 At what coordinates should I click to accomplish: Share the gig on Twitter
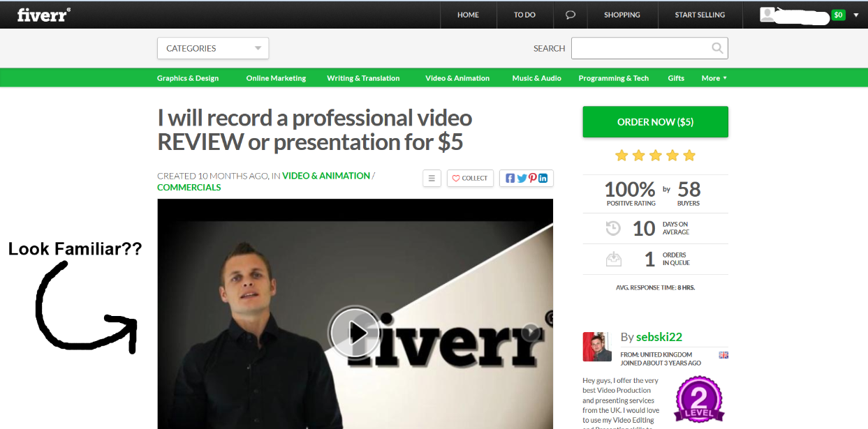(x=522, y=178)
